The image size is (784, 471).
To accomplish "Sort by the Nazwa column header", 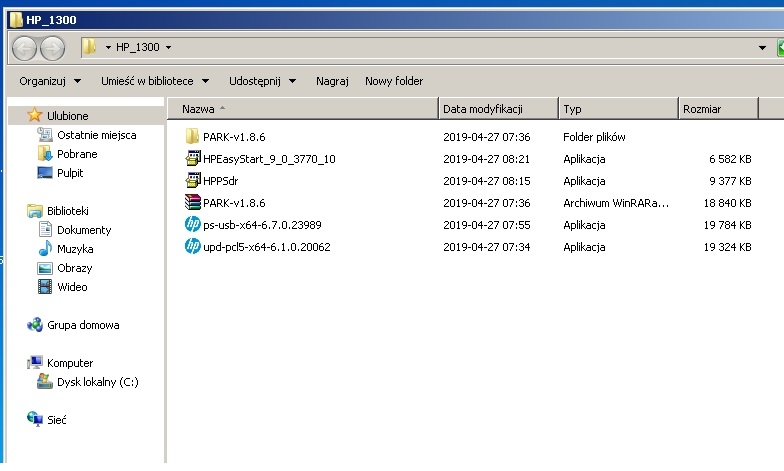I will [302, 108].
